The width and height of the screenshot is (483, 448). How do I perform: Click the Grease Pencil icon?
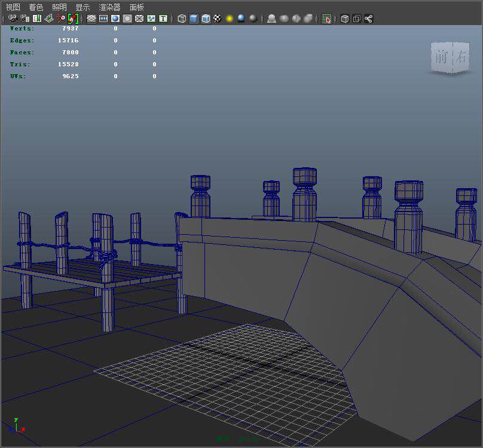coord(73,19)
